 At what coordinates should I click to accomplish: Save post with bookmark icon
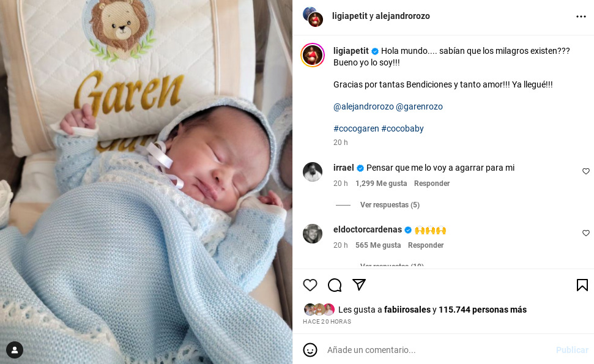click(582, 285)
